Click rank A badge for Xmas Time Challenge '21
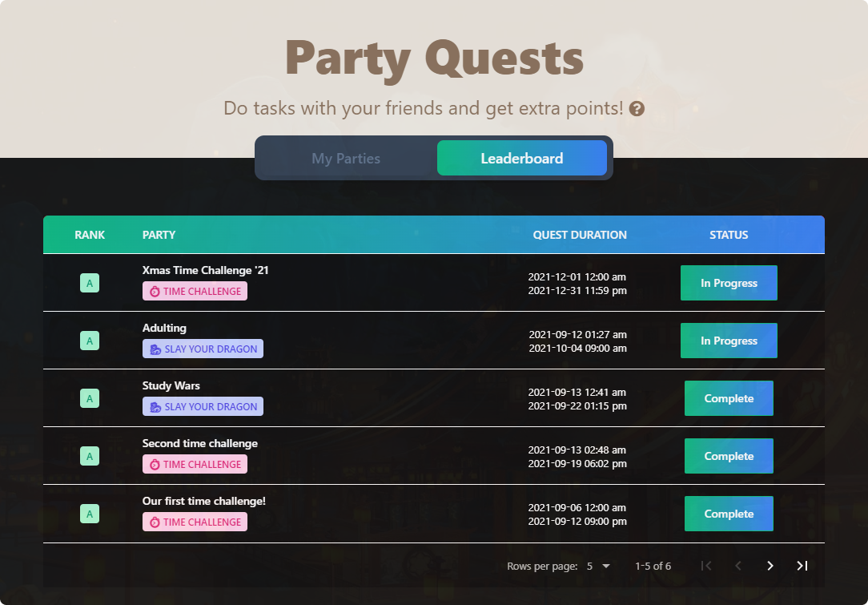 (90, 283)
